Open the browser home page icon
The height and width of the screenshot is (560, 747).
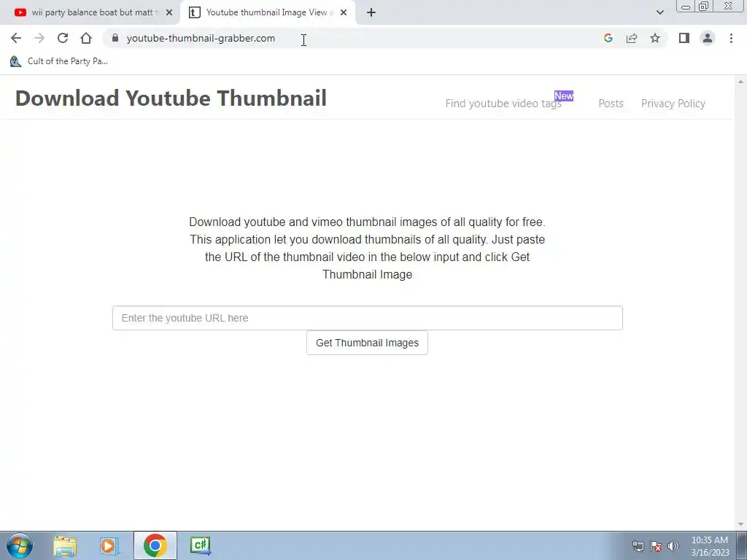[x=86, y=38]
